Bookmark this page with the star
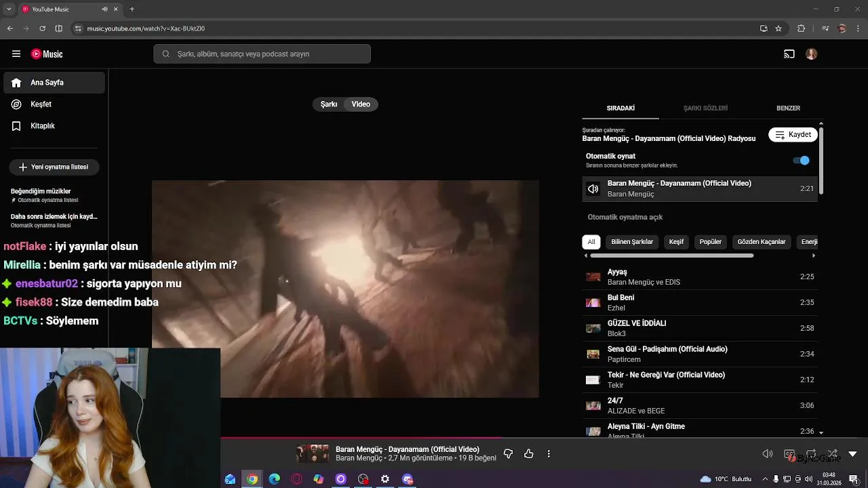Viewport: 868px width, 488px height. click(x=778, y=28)
